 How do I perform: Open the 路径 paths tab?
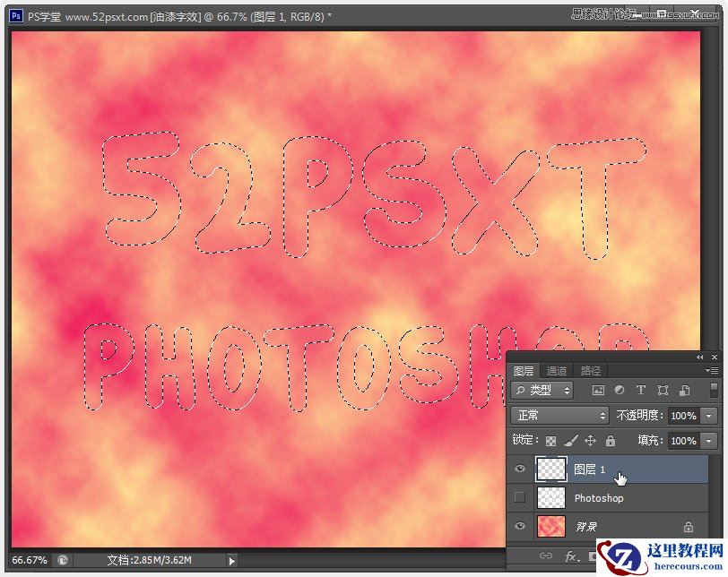pyautogui.click(x=589, y=370)
